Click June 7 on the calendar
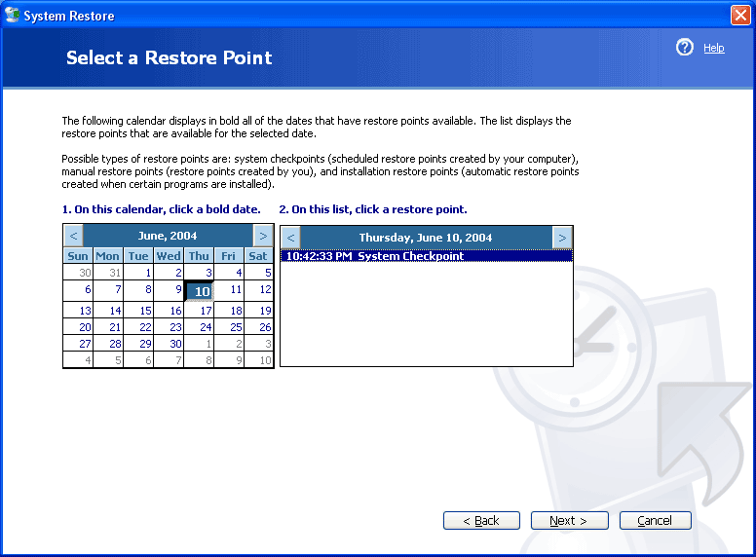This screenshot has width=756, height=557. (108, 291)
